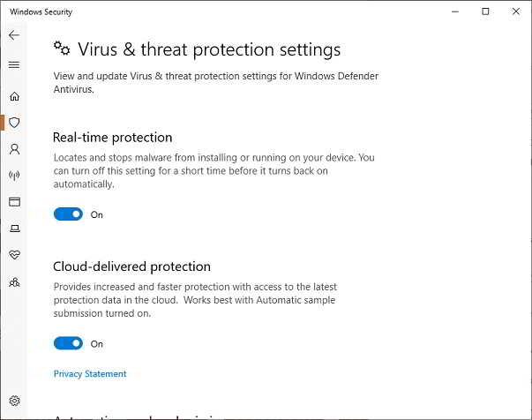
Task: Open Device performance & health heart icon
Action: pos(14,255)
